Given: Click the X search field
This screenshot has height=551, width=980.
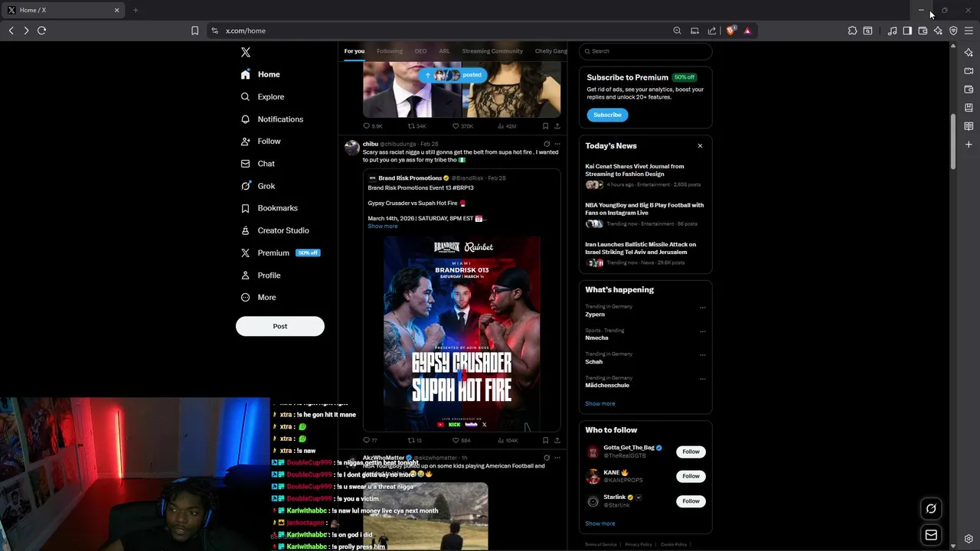Looking at the screenshot, I should click(645, 51).
